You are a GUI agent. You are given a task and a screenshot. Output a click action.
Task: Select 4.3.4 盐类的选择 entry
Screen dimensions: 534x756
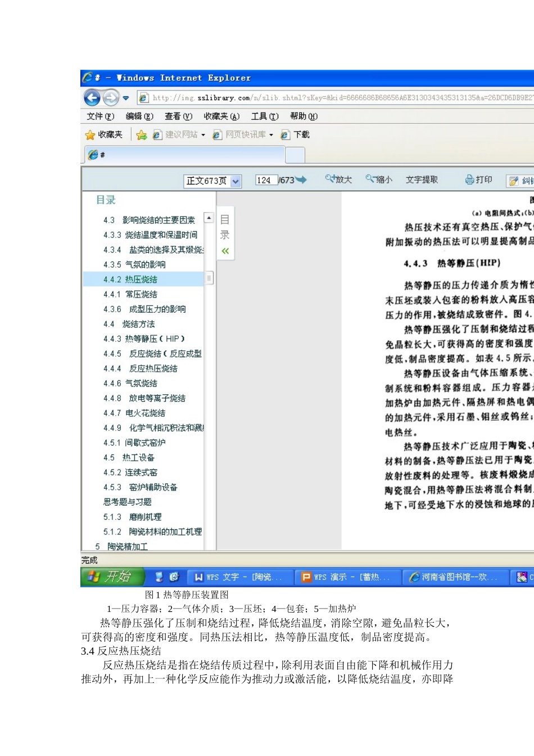(153, 250)
